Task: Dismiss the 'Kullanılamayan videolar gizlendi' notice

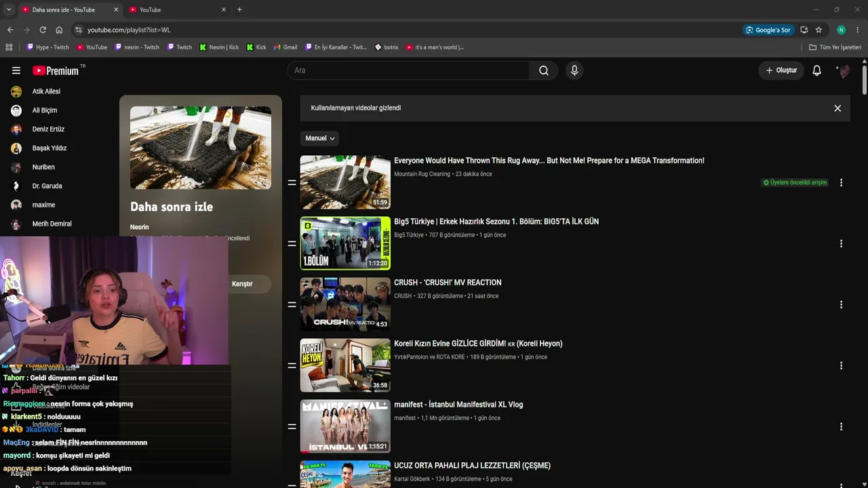Action: [837, 108]
